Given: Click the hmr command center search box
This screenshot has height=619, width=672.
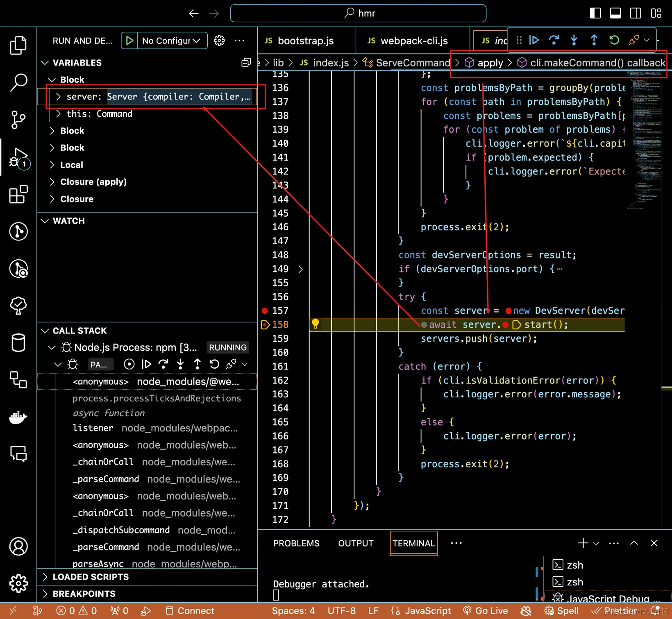Looking at the screenshot, I should click(x=358, y=14).
